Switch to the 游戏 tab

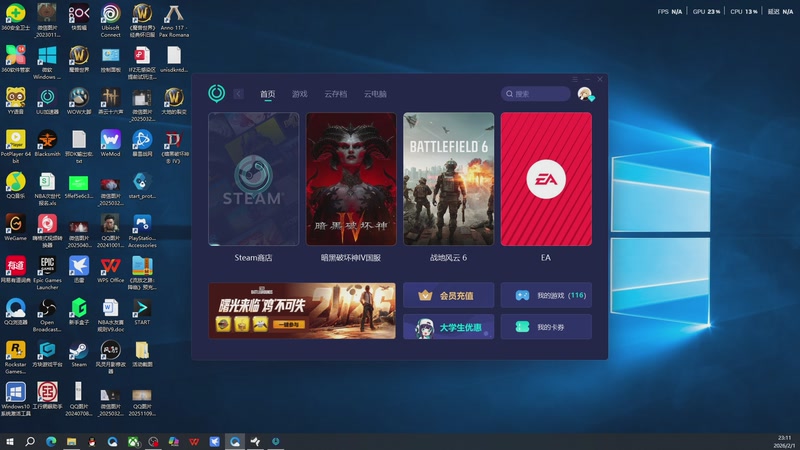(x=299, y=94)
